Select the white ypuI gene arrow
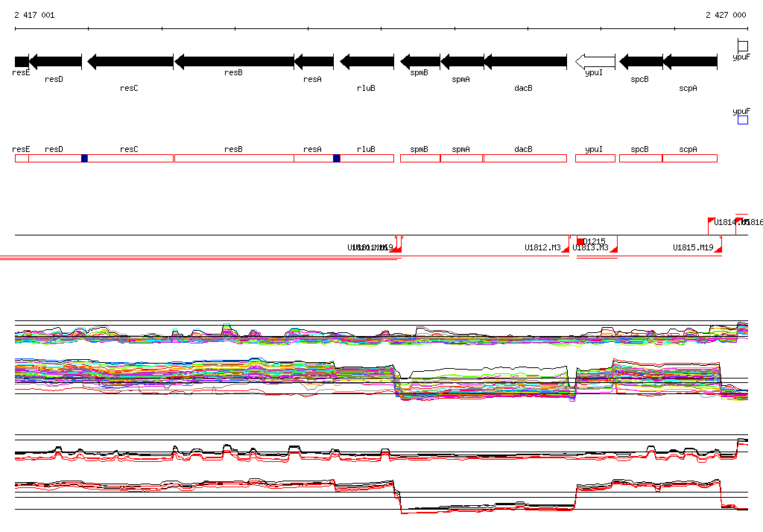Screen dimensions: 763x532 pos(592,61)
